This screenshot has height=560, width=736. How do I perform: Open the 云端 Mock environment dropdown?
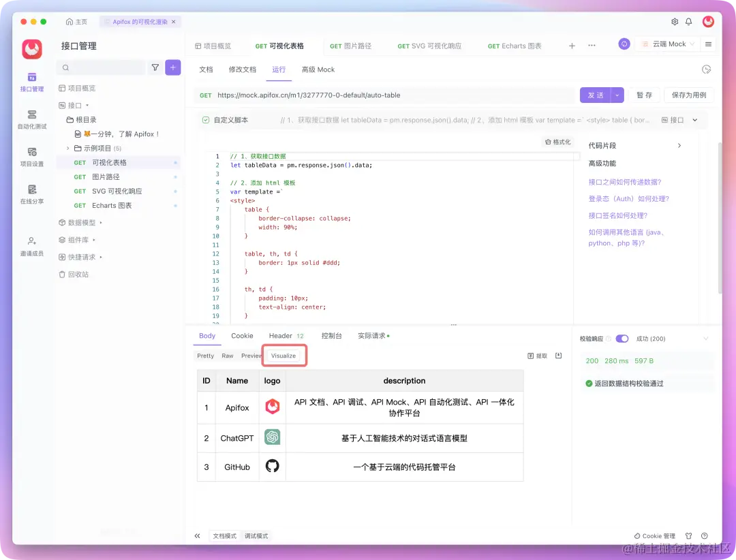(667, 44)
